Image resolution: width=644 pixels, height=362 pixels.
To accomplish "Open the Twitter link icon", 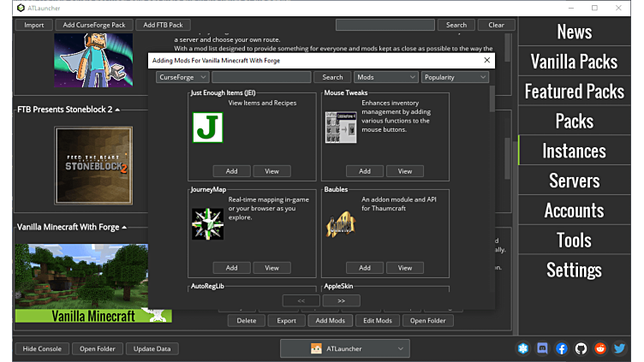I will click(619, 348).
